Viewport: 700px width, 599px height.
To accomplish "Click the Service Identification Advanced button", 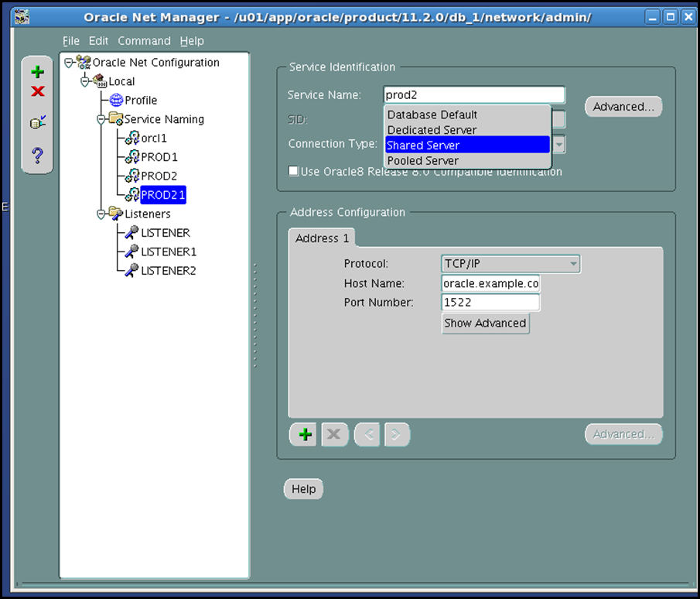I will 623,107.
